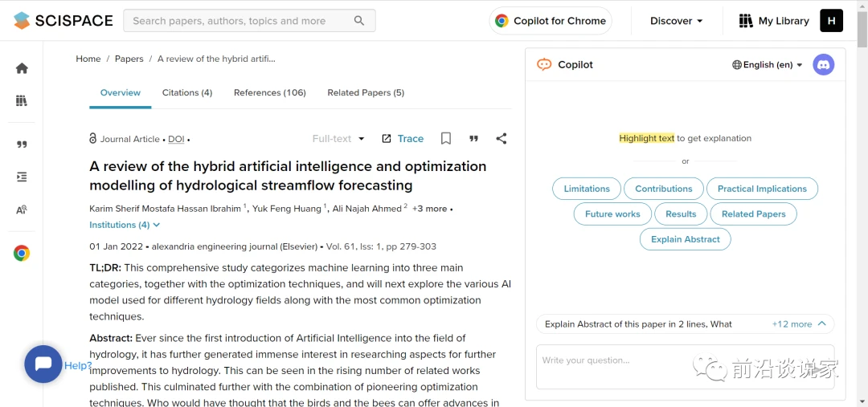Expand the Institutions (4) list
868x407 pixels.
click(x=125, y=225)
